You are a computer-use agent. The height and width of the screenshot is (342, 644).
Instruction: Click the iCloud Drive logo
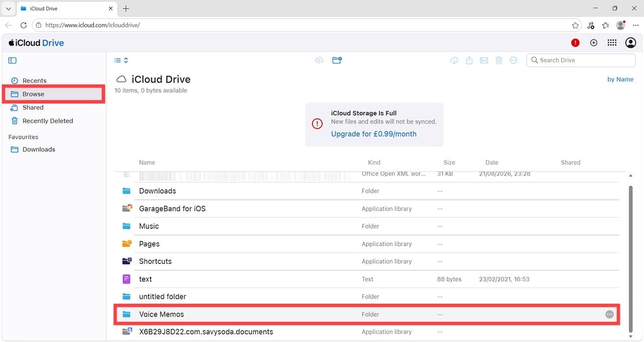pyautogui.click(x=36, y=43)
